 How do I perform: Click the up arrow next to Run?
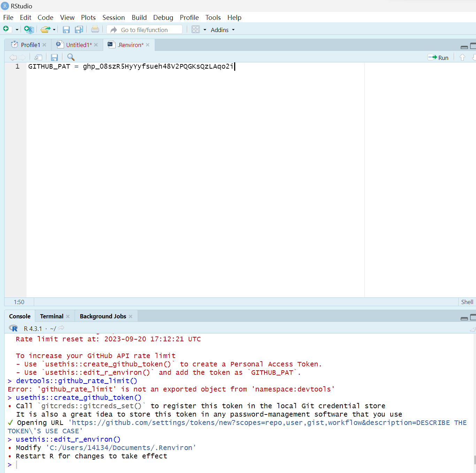tap(462, 57)
